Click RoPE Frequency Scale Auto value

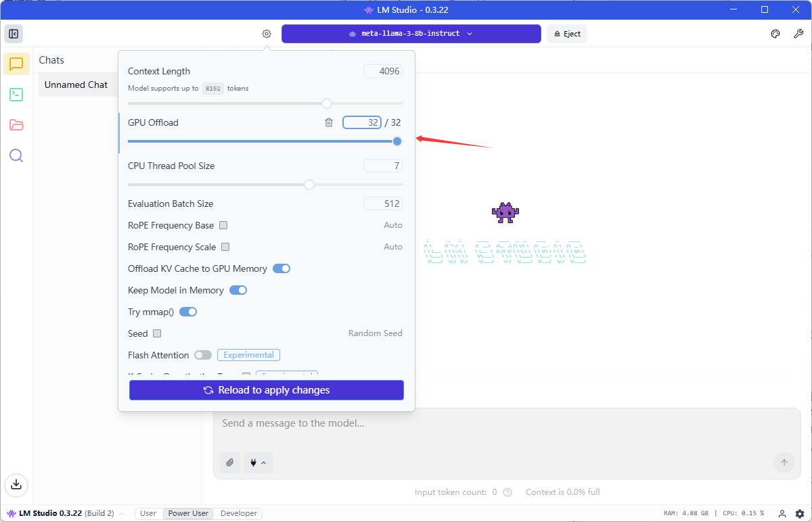point(393,247)
